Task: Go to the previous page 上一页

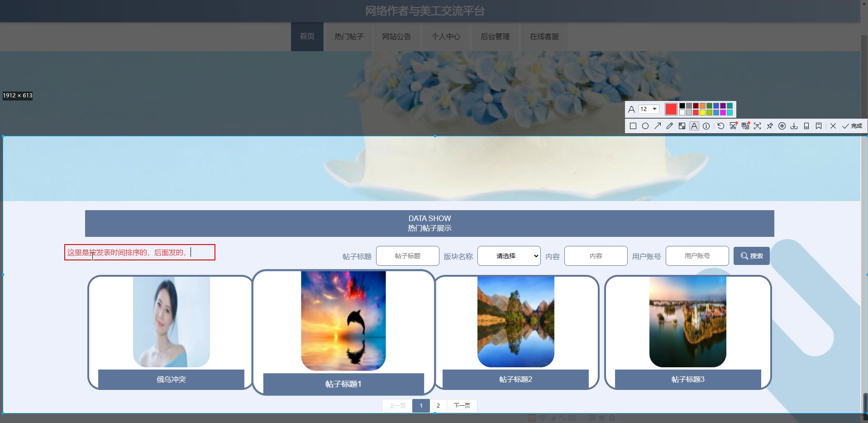Action: click(397, 406)
